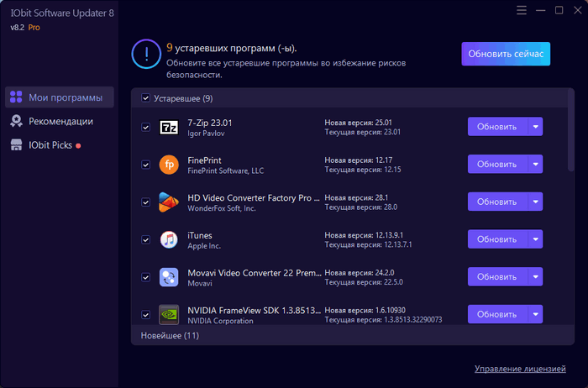This screenshot has width=588, height=388.
Task: Click Обновить for NVIDIA FrameView SDK
Action: [x=497, y=314]
